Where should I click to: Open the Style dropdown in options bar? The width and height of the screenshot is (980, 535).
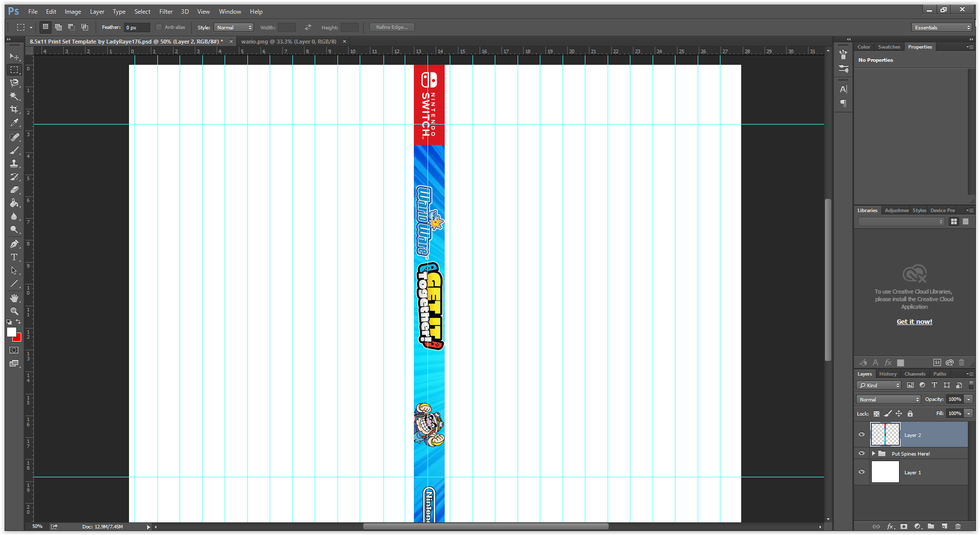click(234, 27)
